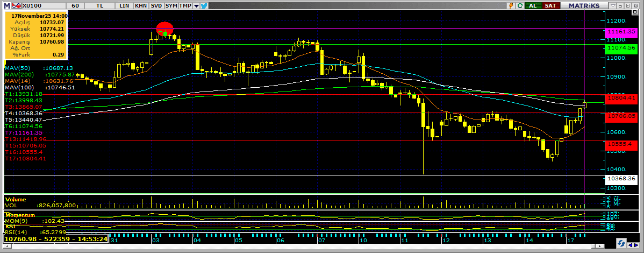Open the SYM menu item
The image size is (644, 253).
tap(171, 5)
